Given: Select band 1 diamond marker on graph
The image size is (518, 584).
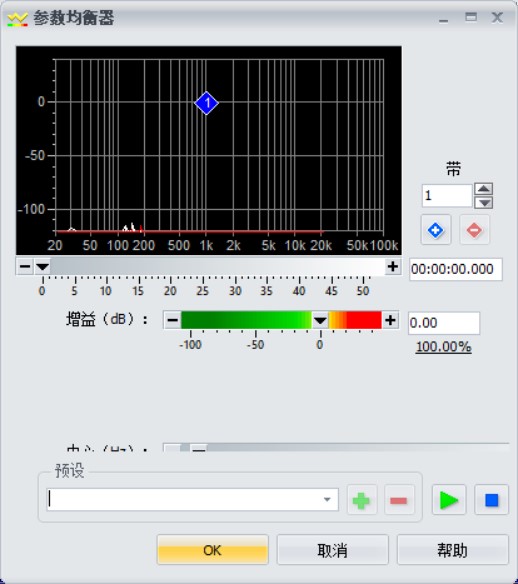Looking at the screenshot, I should (206, 103).
